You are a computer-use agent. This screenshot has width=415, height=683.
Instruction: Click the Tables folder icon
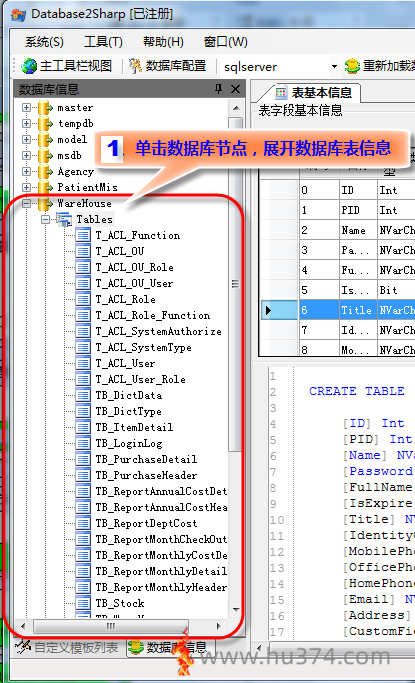click(64, 219)
